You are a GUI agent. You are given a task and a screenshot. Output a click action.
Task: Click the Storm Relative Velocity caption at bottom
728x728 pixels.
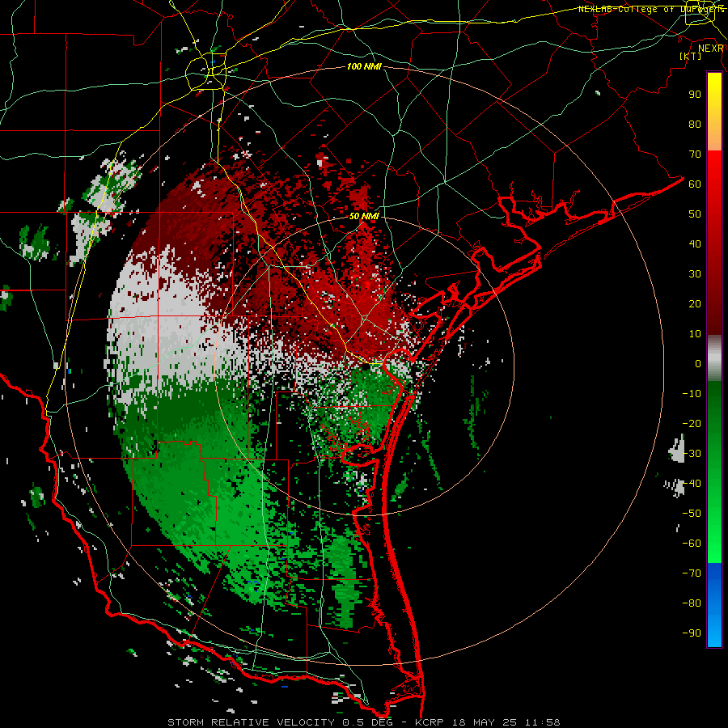coord(363,722)
